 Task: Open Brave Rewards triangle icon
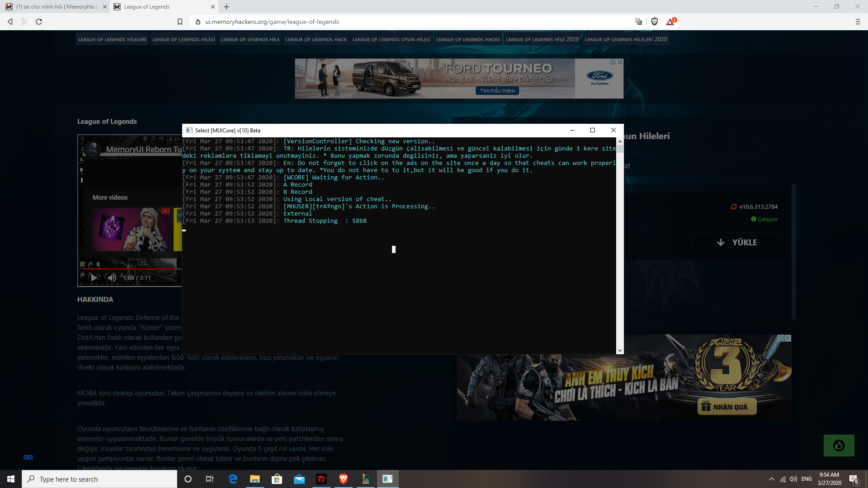(x=670, y=22)
